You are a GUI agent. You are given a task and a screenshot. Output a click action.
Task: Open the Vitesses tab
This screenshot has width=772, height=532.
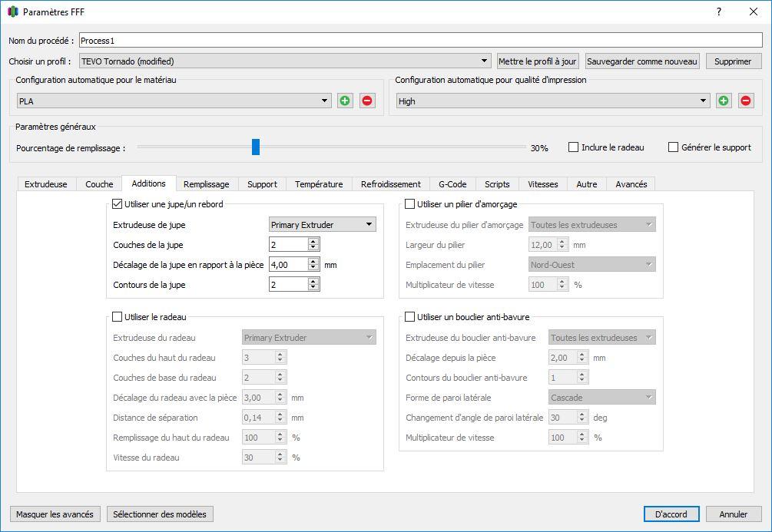tap(543, 184)
